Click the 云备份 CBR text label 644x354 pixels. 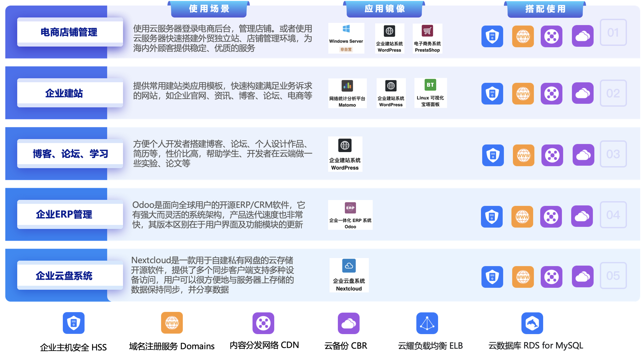coord(346,346)
